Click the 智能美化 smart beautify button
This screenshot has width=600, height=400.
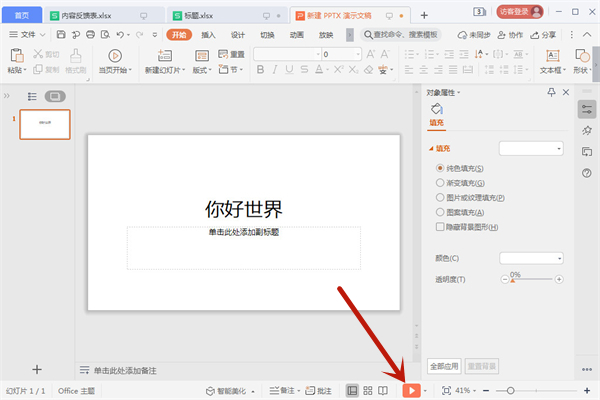(228, 390)
